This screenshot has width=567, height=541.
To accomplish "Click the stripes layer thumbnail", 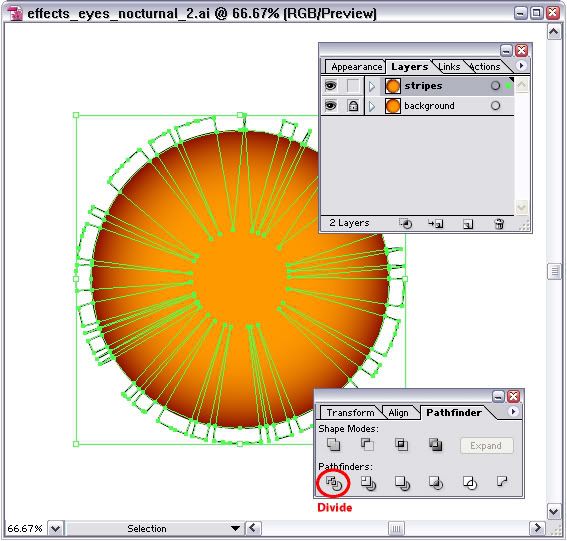I will point(393,86).
